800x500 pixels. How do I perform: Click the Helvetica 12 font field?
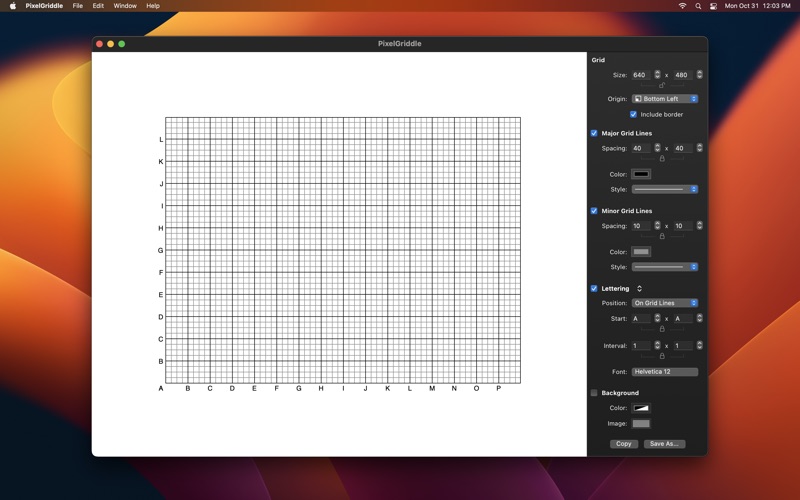click(x=665, y=372)
